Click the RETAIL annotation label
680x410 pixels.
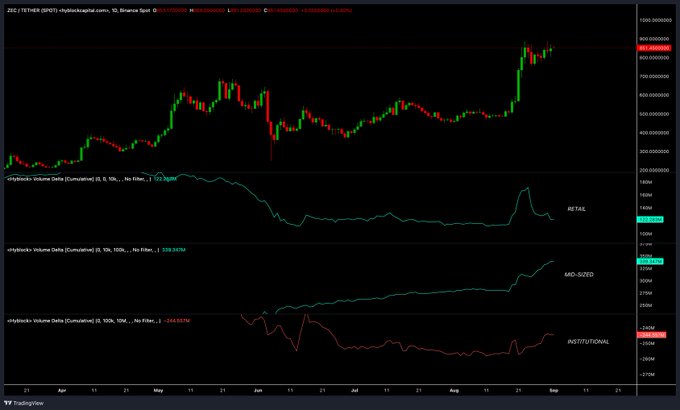tap(576, 209)
